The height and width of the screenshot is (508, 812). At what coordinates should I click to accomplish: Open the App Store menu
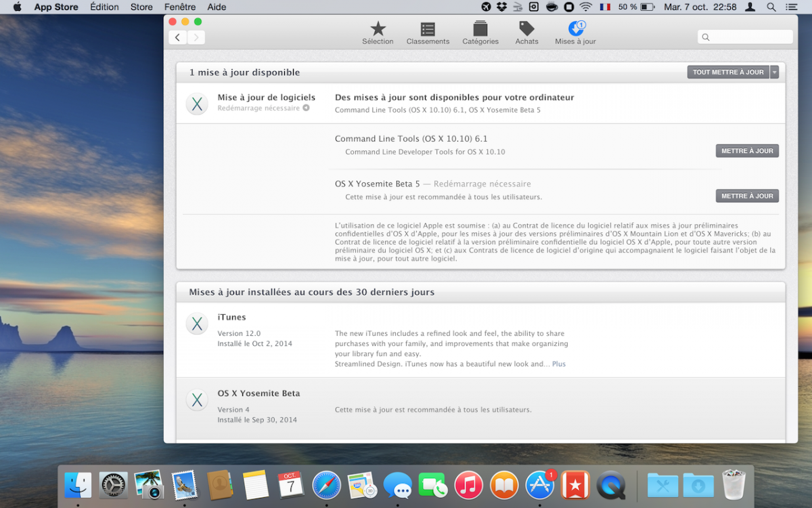click(x=56, y=7)
